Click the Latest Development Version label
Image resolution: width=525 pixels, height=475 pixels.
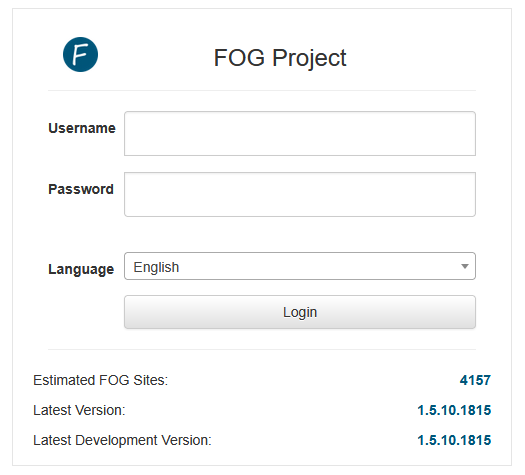pos(122,440)
